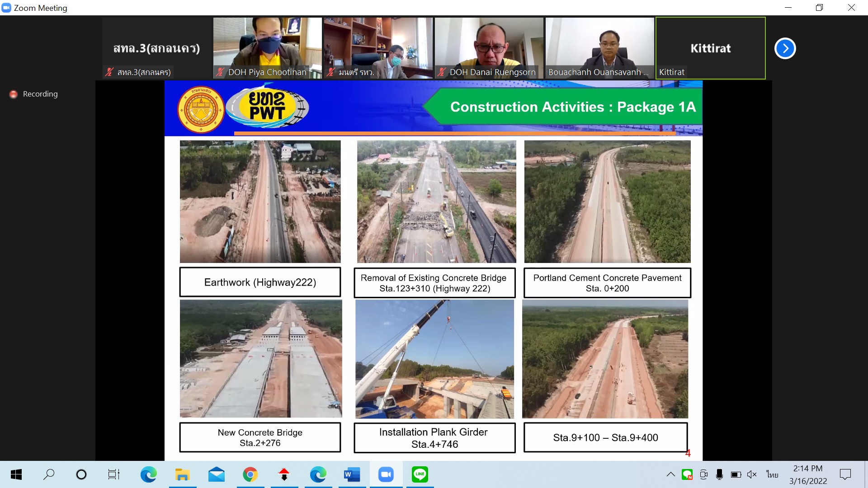This screenshot has height=488, width=868.
Task: Click Bouachanh Ouansavanh video thumbnail
Action: (599, 48)
